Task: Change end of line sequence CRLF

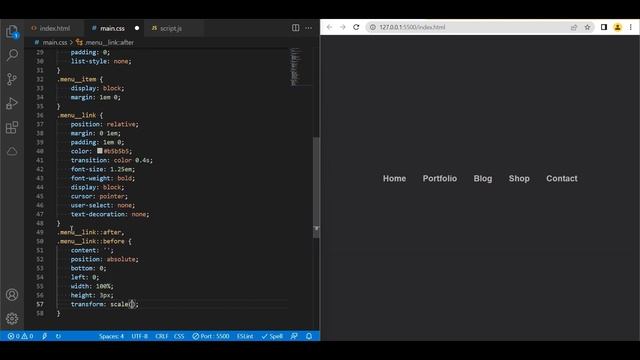Action: point(162,336)
